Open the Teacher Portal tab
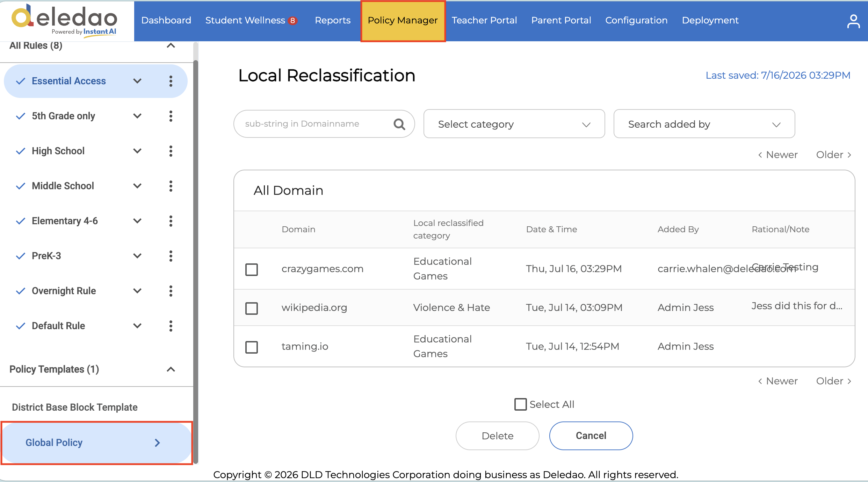This screenshot has height=482, width=868. tap(484, 20)
